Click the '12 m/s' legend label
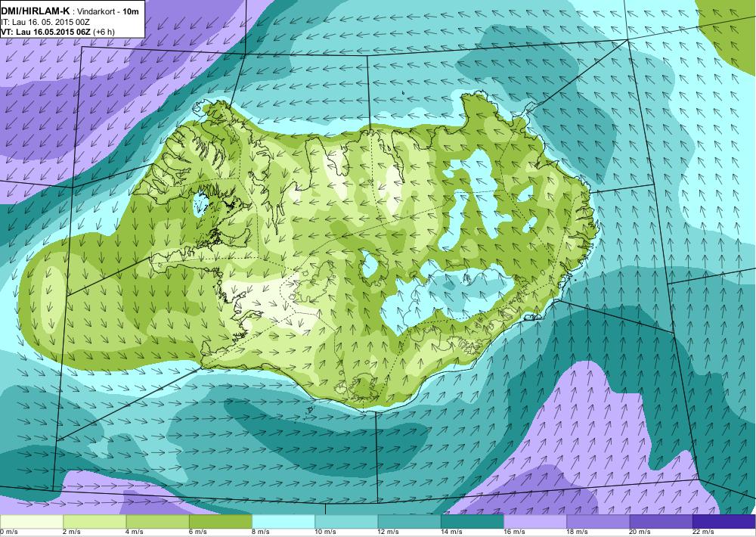Screen dimensions: 756x537 (389, 532)
